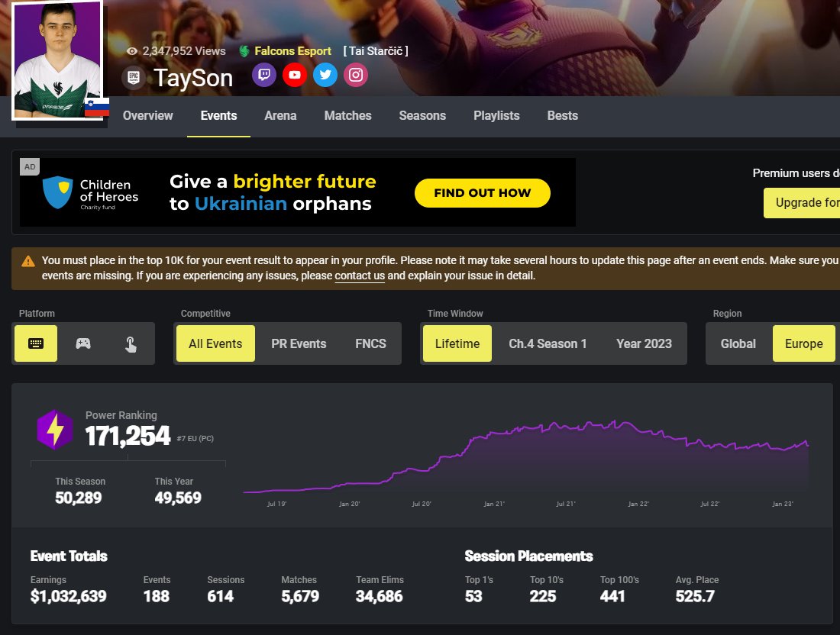Screen dimensions: 840x635
Task: Click the #7 EU (PC) rank label
Action: (195, 439)
